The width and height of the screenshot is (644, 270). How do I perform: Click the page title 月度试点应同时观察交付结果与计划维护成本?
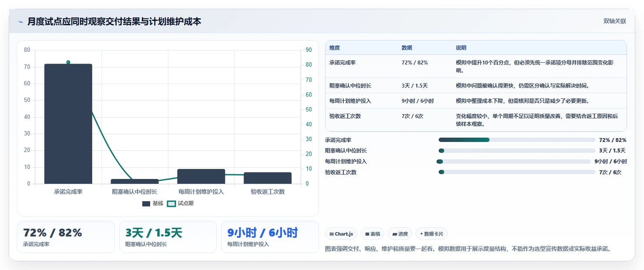[x=114, y=21]
